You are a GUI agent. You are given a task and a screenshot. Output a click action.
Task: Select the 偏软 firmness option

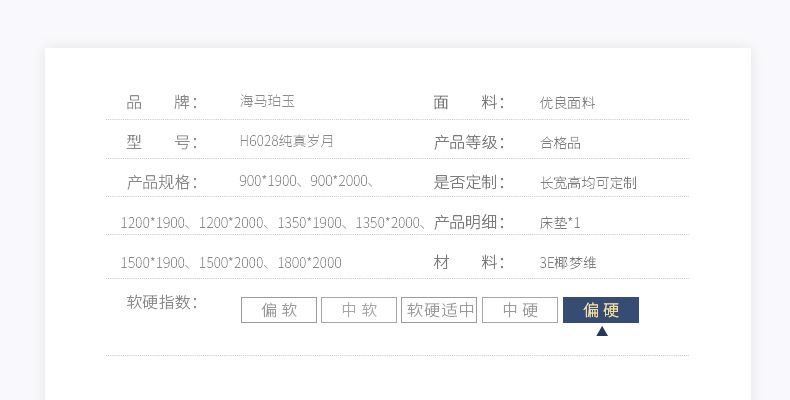pos(279,310)
